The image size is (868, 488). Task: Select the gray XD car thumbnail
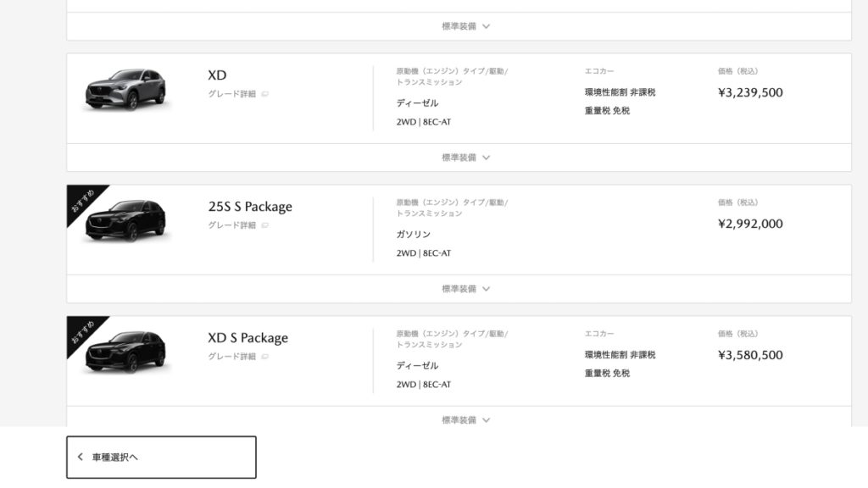125,90
